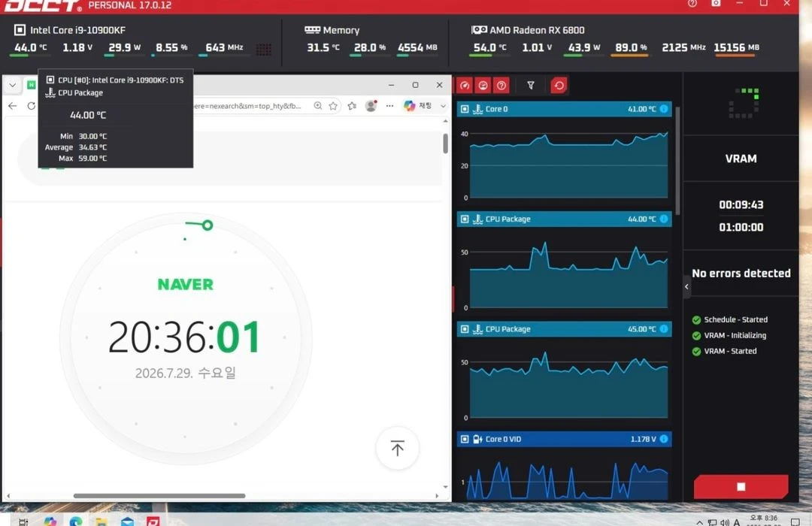The height and width of the screenshot is (526, 812).
Task: Click the Naver tab favicon in browser
Action: click(31, 84)
